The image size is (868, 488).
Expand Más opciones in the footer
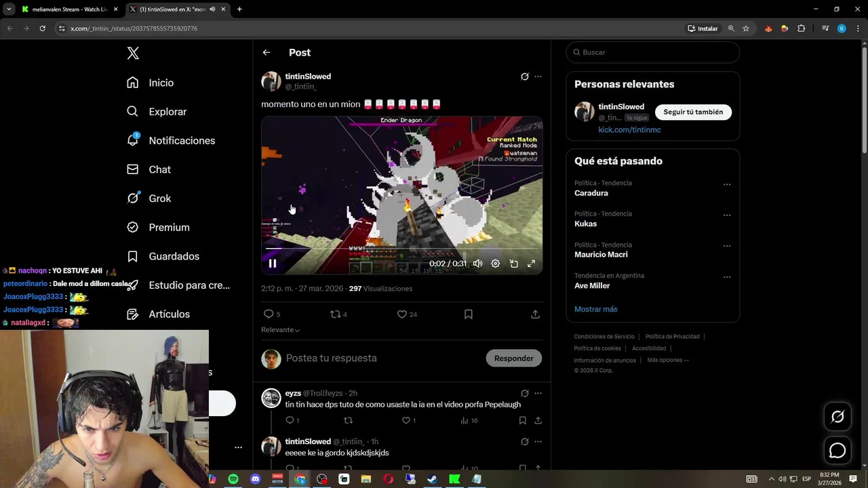(667, 361)
